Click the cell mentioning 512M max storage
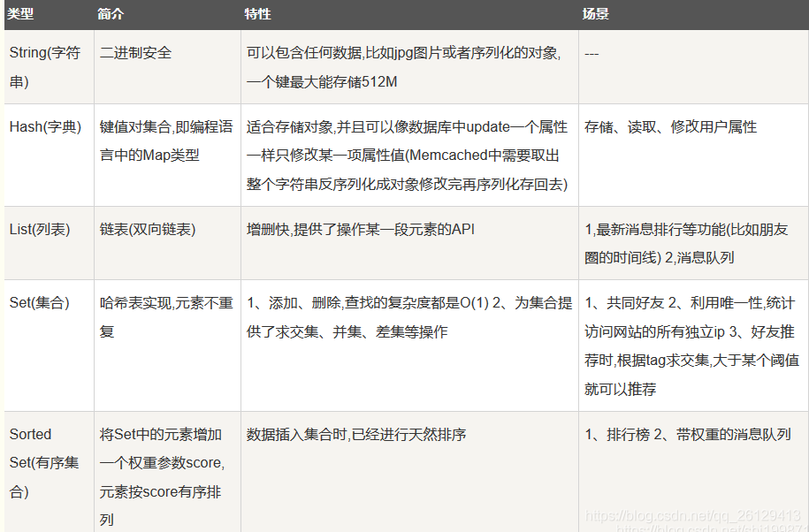The image size is (809, 532). pyautogui.click(x=409, y=67)
